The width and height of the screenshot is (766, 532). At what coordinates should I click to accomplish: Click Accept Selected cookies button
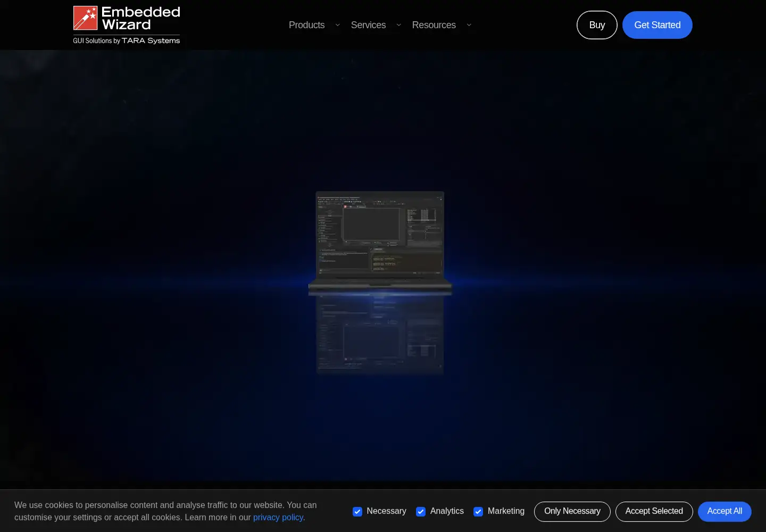click(654, 511)
